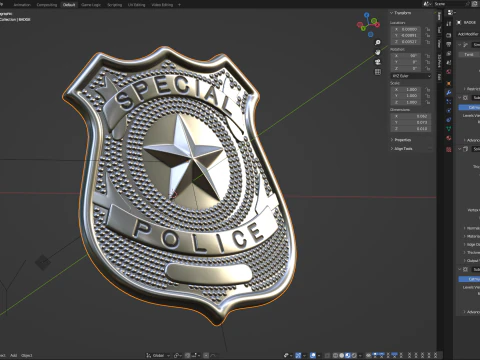480x360 pixels.
Task: Switch to the UV Editing workspace tab
Action: pyautogui.click(x=136, y=5)
